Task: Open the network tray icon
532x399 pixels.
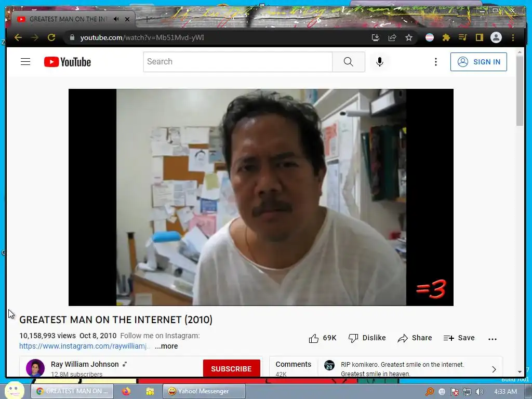Action: pos(467,392)
